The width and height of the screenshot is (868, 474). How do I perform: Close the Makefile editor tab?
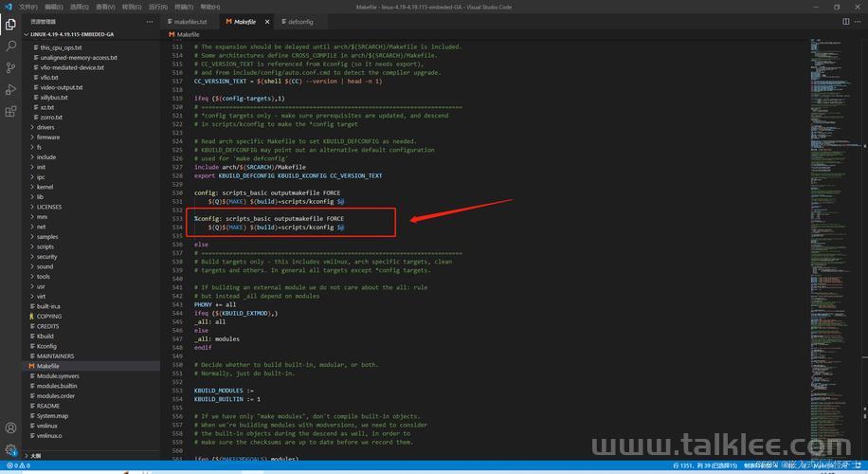[267, 22]
